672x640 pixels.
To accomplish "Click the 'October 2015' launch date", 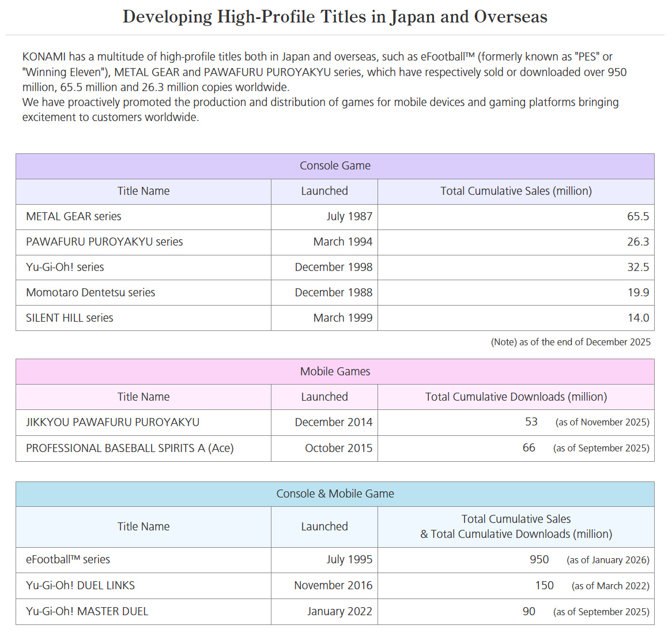I will click(x=338, y=449).
